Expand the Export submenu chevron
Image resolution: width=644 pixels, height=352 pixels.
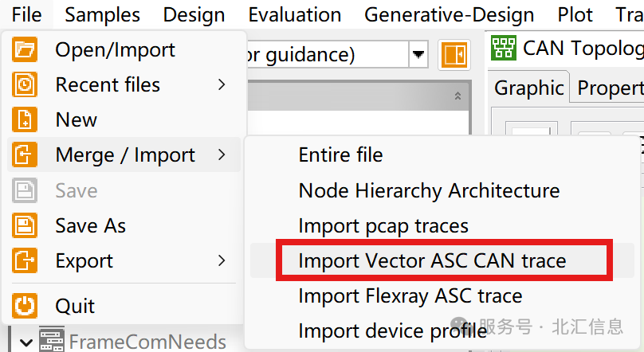pos(222,260)
